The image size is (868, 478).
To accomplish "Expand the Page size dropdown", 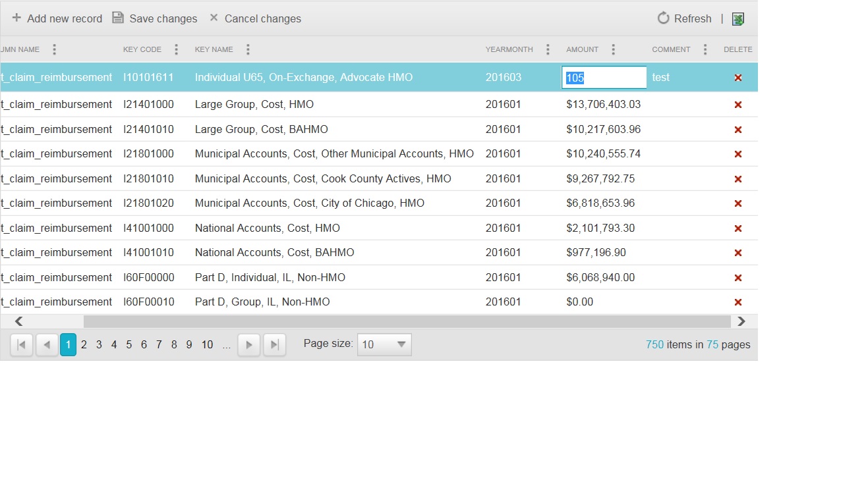I will [401, 344].
